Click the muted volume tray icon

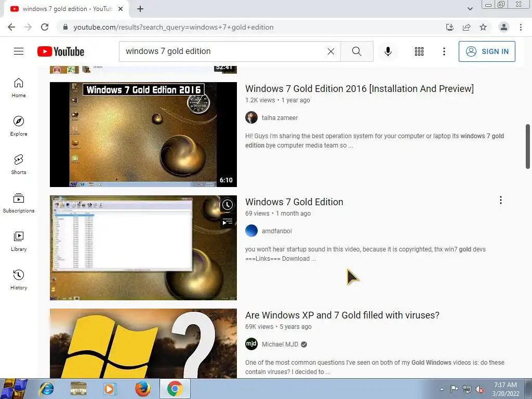tap(480, 389)
